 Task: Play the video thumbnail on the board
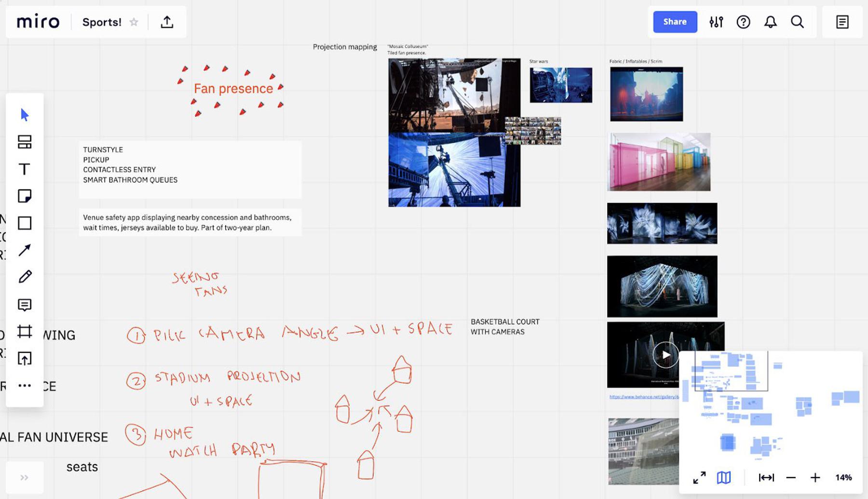665,355
